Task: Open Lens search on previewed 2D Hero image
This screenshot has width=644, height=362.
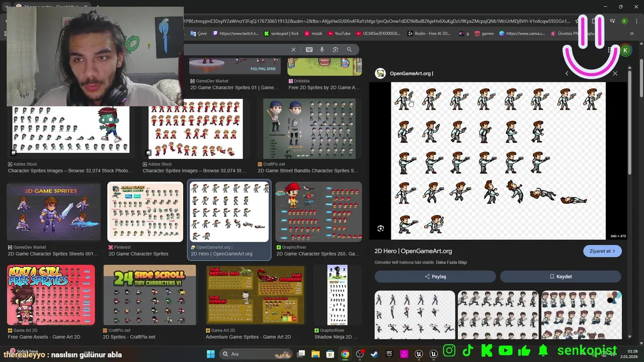Action: pos(380,228)
